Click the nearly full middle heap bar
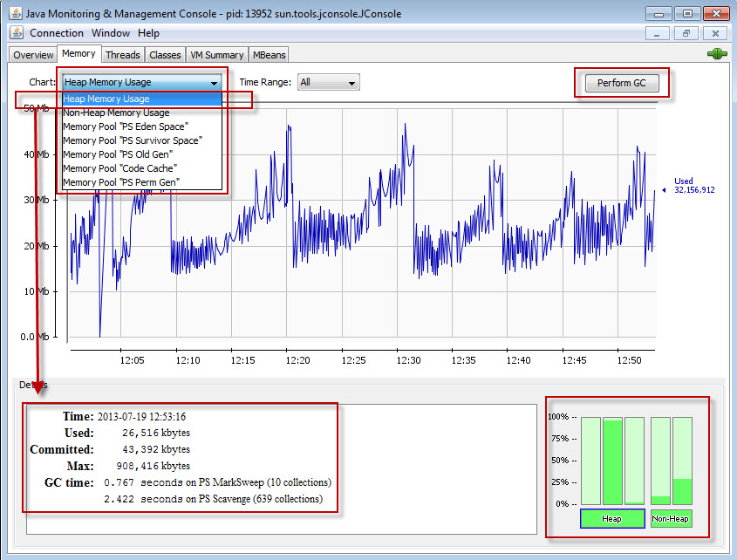Image resolution: width=737 pixels, height=560 pixels. pyautogui.click(x=612, y=461)
